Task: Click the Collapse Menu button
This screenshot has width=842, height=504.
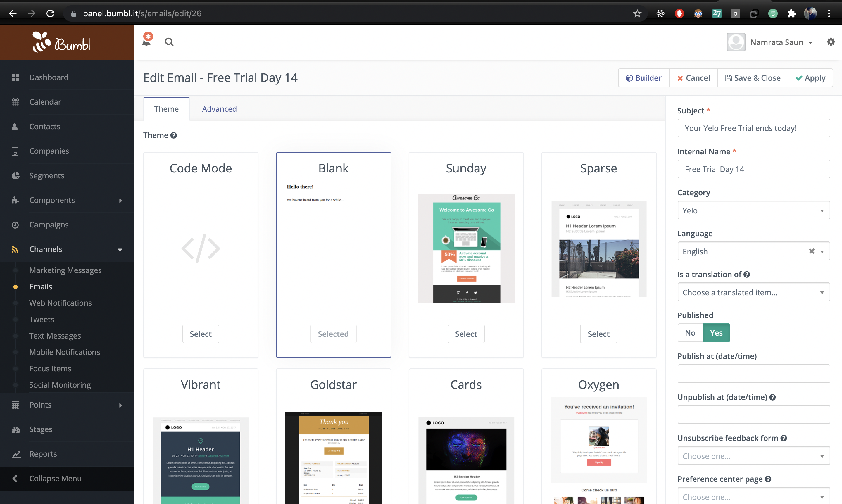Action: click(67, 479)
